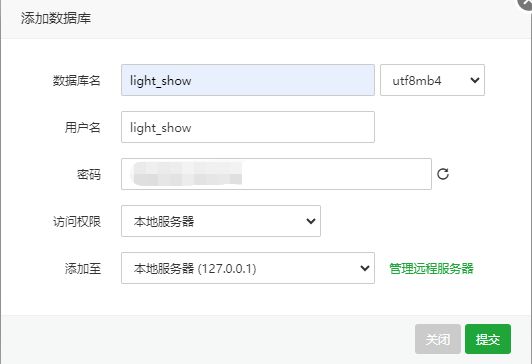Focus the 用户名 input field

pos(248,127)
